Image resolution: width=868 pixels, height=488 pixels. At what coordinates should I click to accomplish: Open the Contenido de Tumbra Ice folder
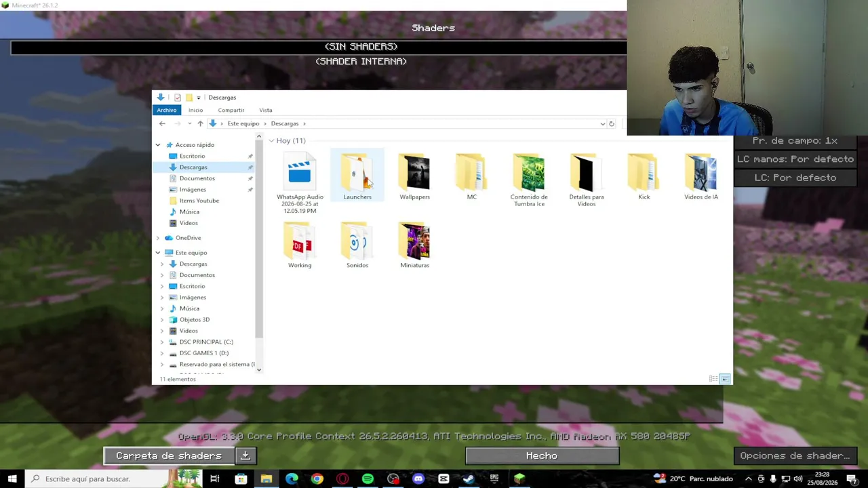tap(529, 180)
